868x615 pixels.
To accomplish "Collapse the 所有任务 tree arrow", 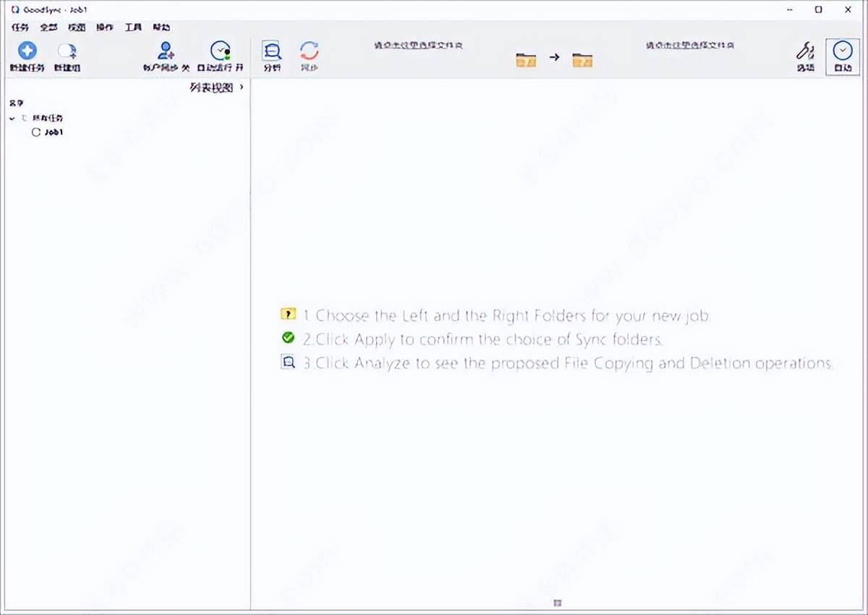I will point(12,118).
